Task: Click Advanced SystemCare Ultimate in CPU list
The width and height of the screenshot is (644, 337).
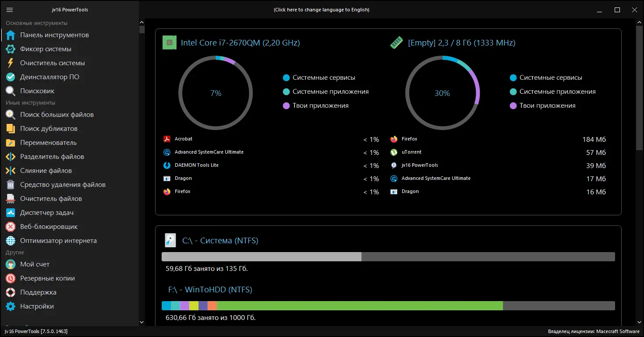Action: pos(209,152)
